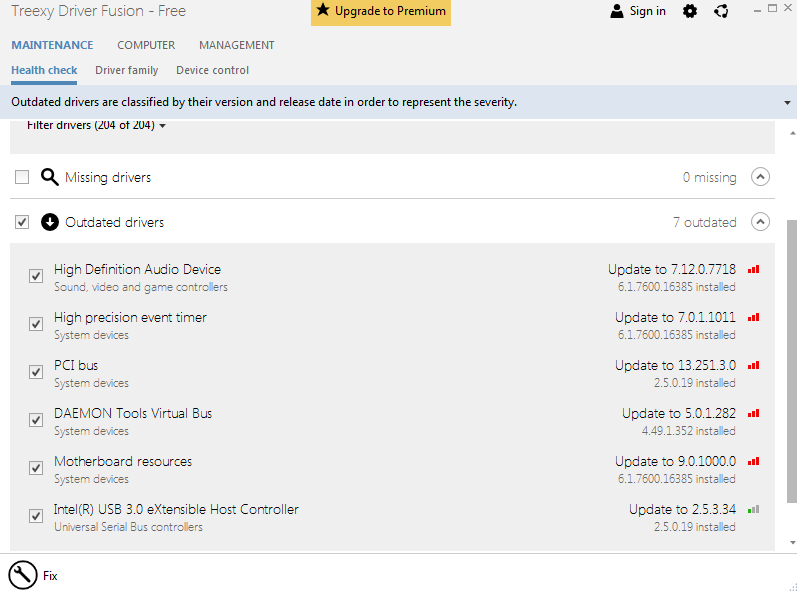Click 'DAEMON Tools Virtual Bus' driver name
The height and width of the screenshot is (591, 797).
pos(133,413)
